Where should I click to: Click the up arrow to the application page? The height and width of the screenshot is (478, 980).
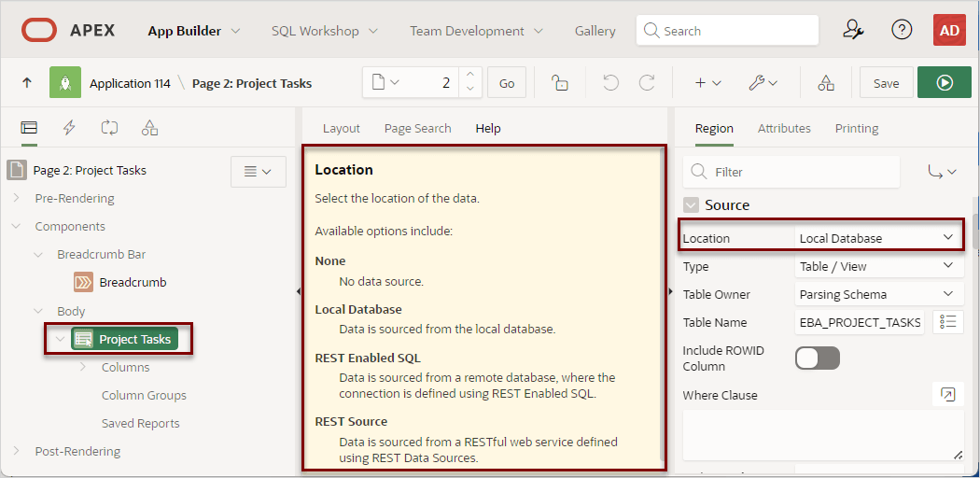(x=27, y=82)
